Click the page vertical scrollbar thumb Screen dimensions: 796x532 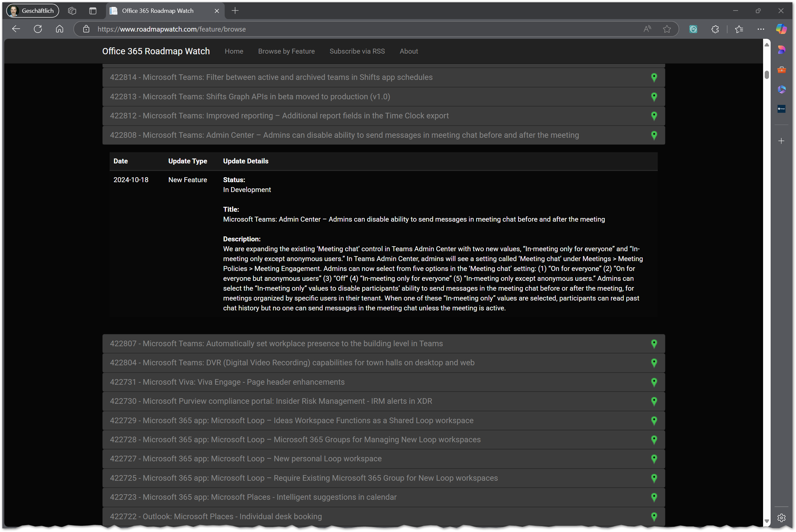click(766, 75)
